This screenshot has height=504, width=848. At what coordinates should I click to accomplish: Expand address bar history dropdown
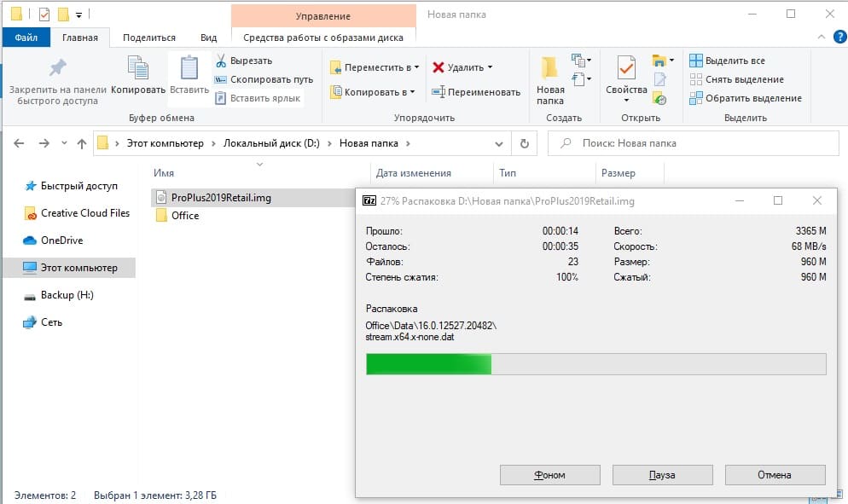point(498,144)
